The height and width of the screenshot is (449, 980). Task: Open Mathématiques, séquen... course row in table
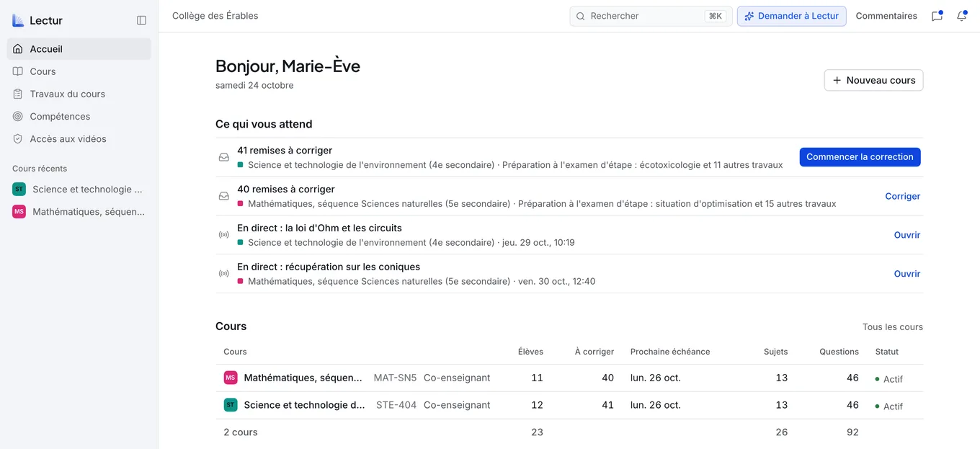pos(569,378)
